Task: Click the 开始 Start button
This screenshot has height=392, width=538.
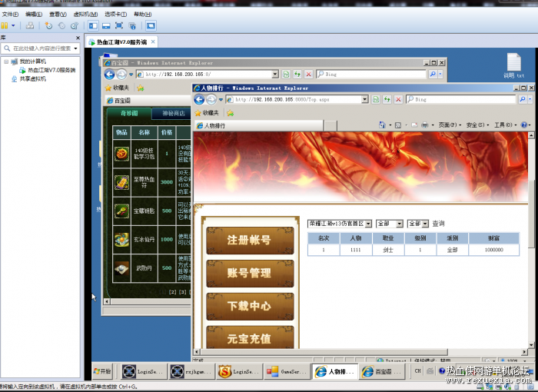Action: click(102, 371)
